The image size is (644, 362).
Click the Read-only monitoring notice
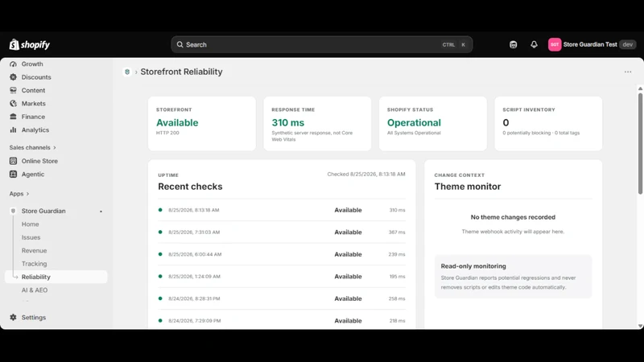click(513, 276)
